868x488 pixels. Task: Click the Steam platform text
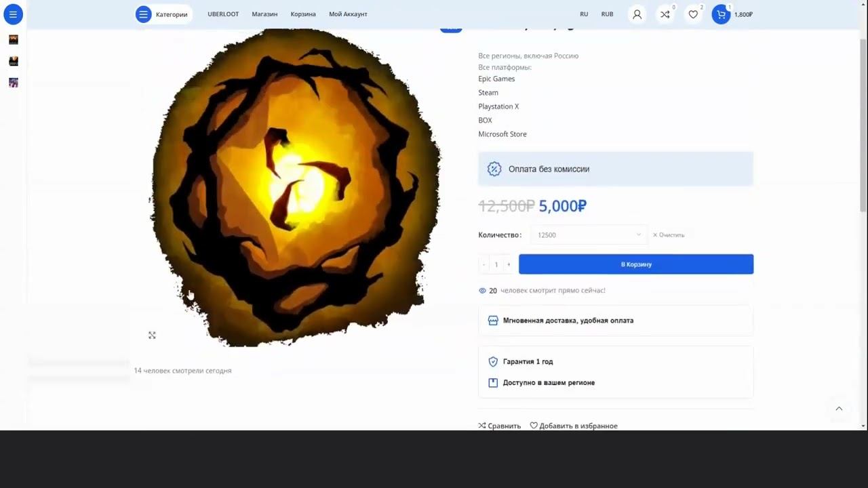(488, 92)
